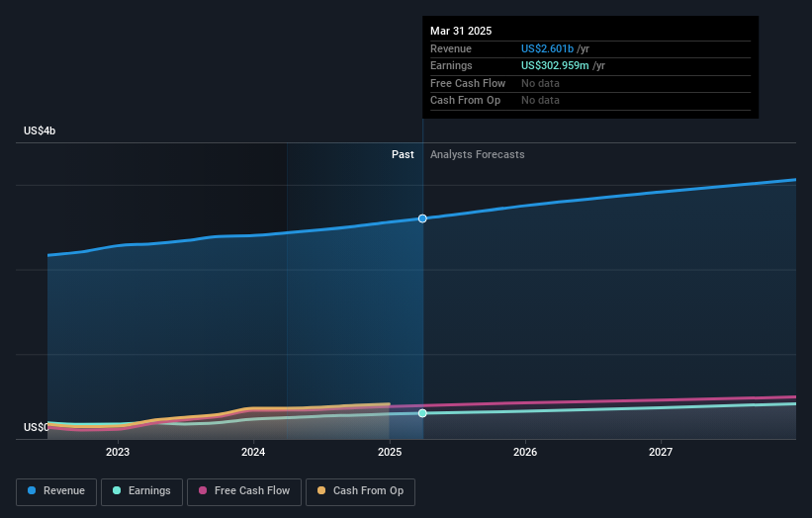Click the 2023 x-axis label
Screen dimensions: 812x518
coord(118,452)
